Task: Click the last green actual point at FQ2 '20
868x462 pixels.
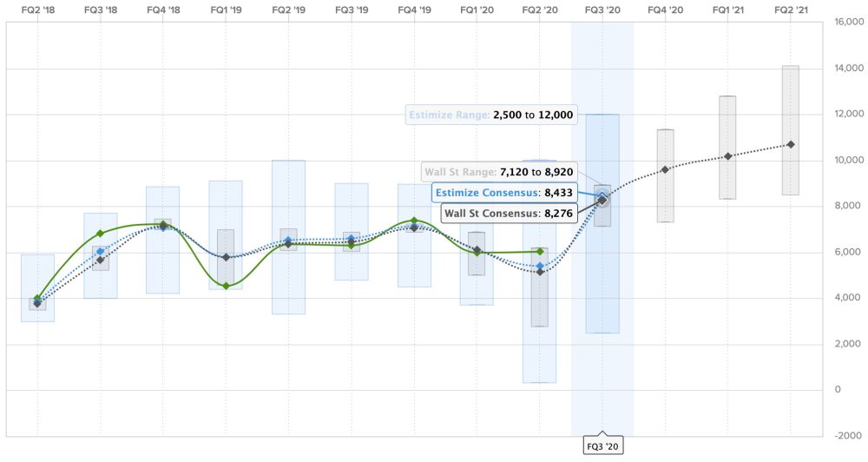Action: pyautogui.click(x=539, y=251)
